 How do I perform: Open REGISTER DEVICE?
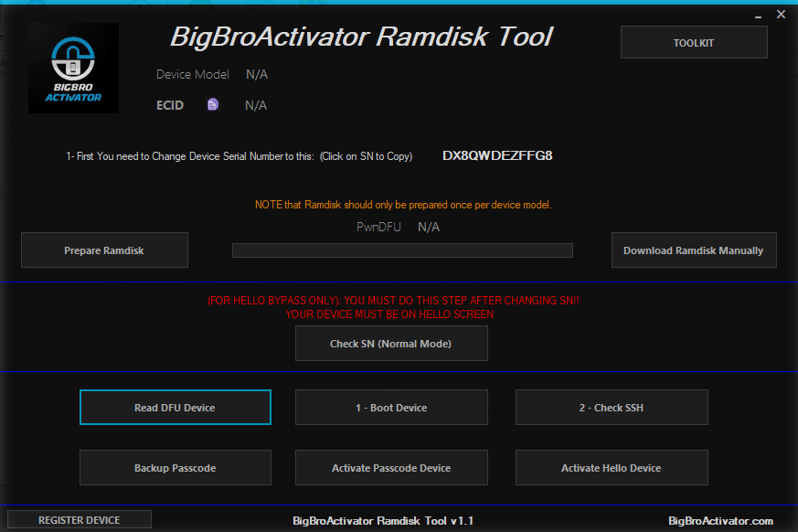coord(79,519)
